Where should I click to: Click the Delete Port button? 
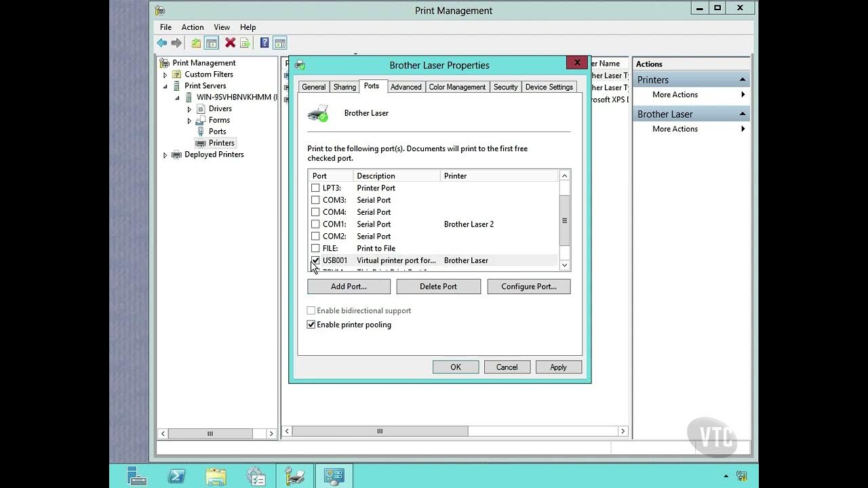[438, 287]
